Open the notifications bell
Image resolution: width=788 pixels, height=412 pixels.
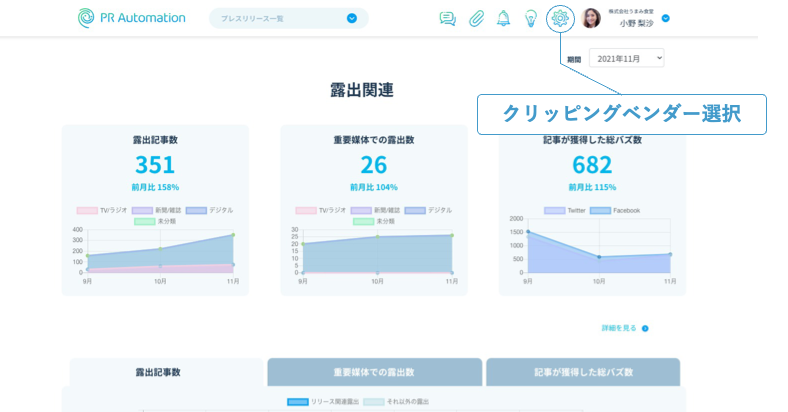pos(503,18)
